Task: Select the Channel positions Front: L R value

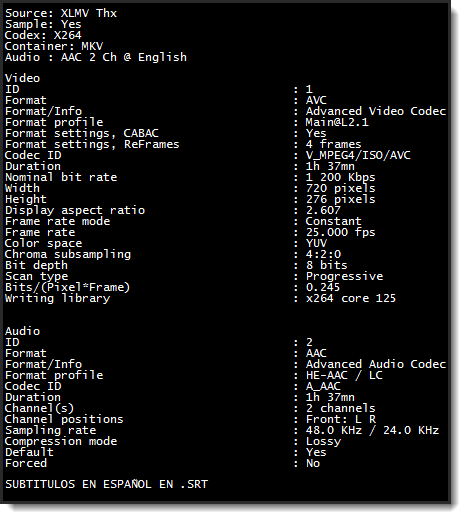Action: coord(341,419)
